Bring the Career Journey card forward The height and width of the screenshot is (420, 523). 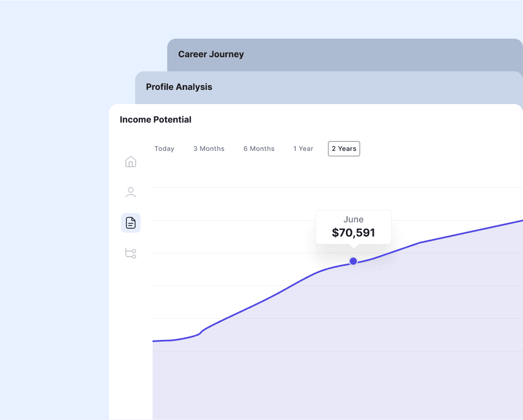point(211,54)
